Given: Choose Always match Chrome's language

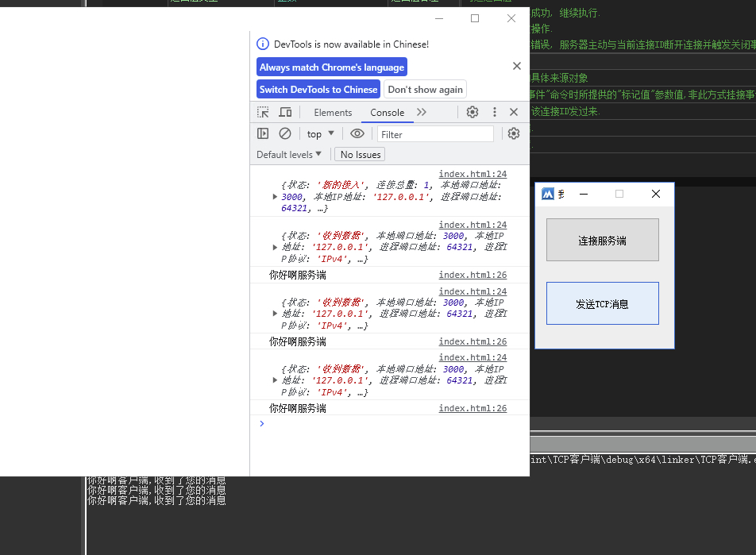Looking at the screenshot, I should (332, 67).
